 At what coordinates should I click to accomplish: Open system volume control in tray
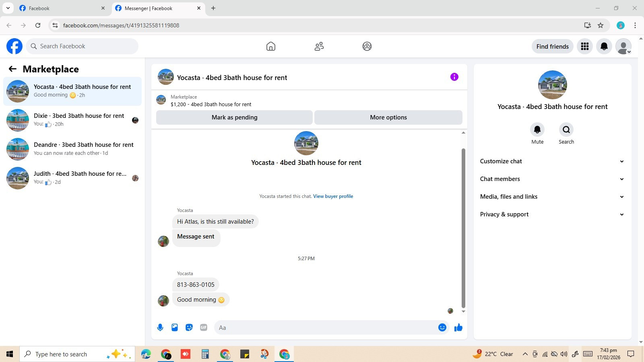point(564,354)
